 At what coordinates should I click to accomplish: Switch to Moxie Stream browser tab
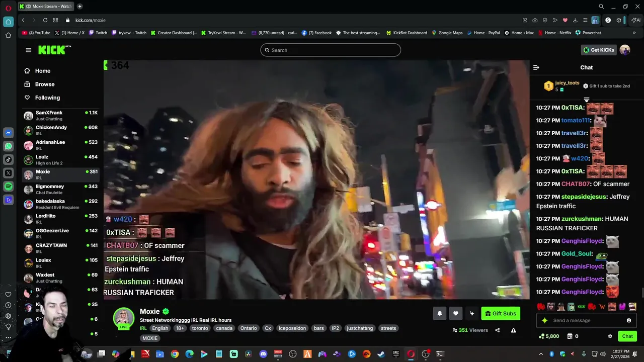45,7
